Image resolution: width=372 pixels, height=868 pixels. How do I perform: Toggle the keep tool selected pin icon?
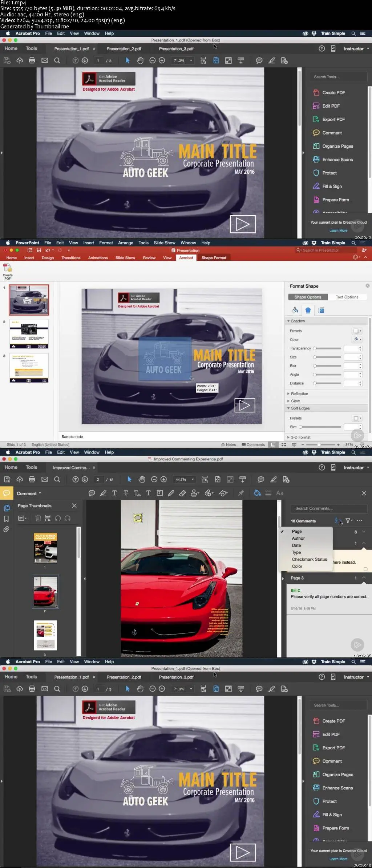(x=241, y=493)
